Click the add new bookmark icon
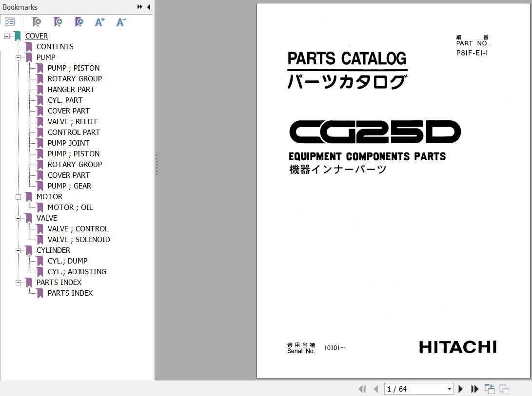This screenshot has width=532, height=396. pos(58,22)
